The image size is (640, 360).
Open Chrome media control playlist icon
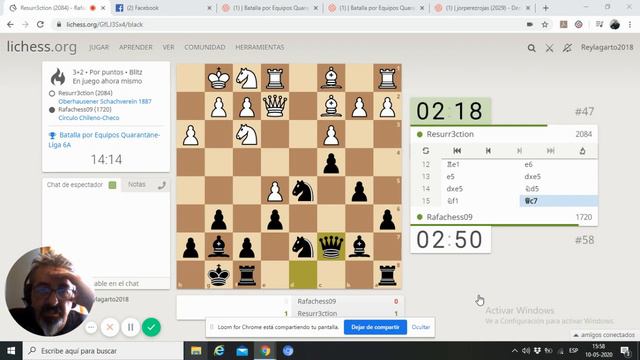click(599, 24)
